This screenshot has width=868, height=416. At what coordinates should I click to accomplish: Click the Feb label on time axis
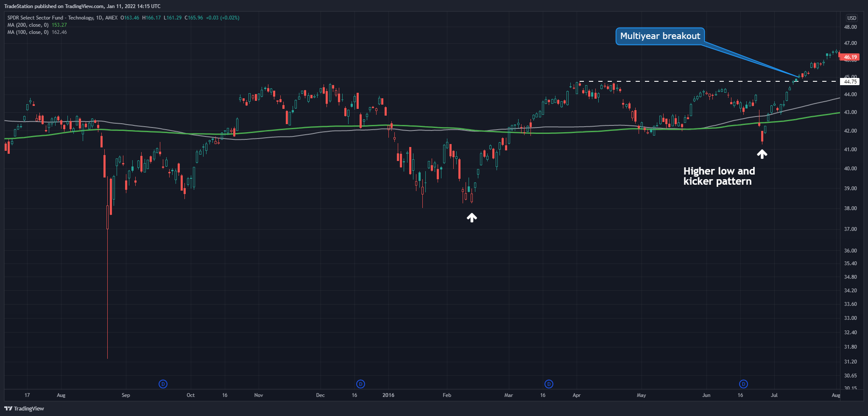pyautogui.click(x=447, y=395)
